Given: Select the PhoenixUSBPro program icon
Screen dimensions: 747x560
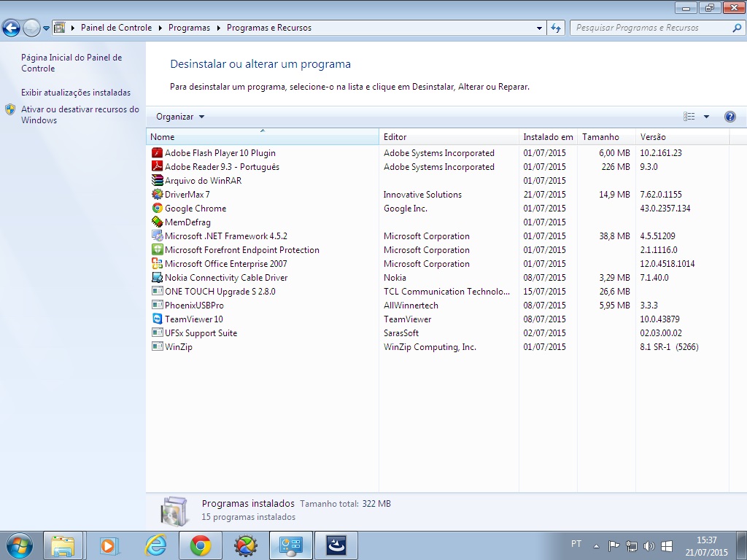Looking at the screenshot, I should pos(158,305).
